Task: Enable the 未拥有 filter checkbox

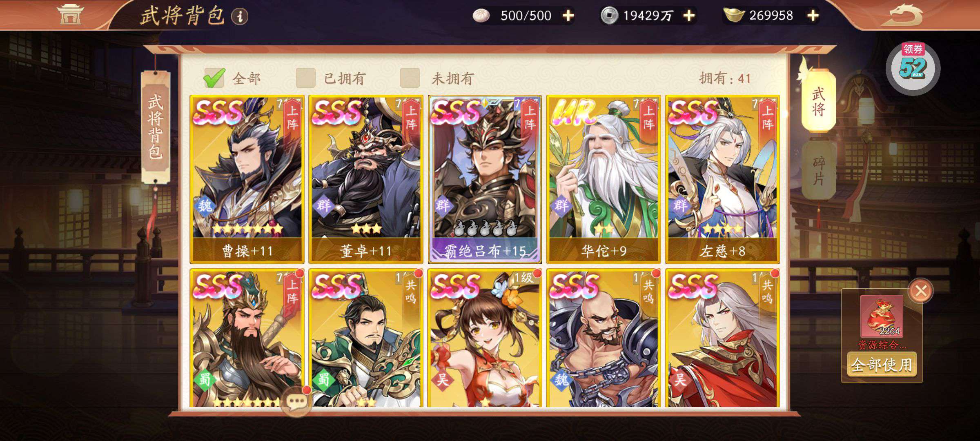Action: point(410,78)
